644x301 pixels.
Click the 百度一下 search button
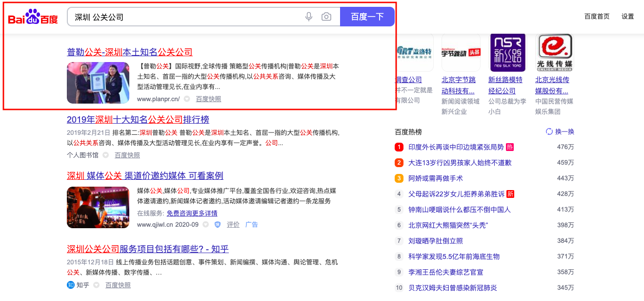pyautogui.click(x=367, y=17)
